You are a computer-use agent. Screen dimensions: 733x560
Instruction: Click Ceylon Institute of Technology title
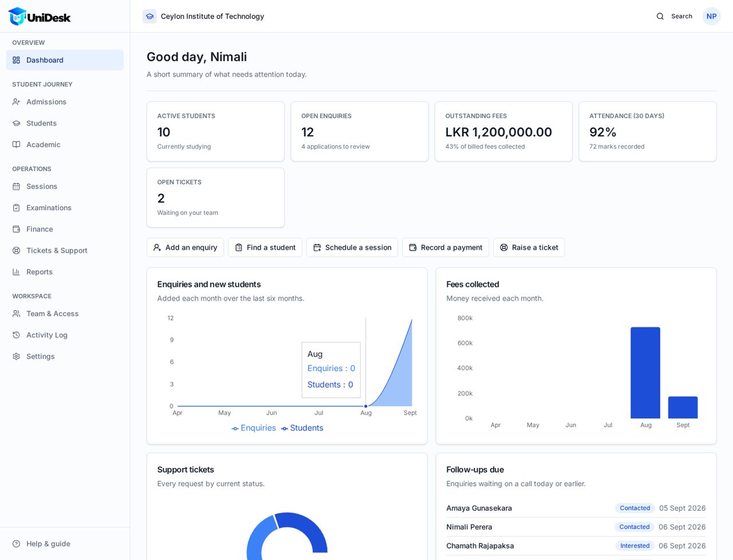212,16
